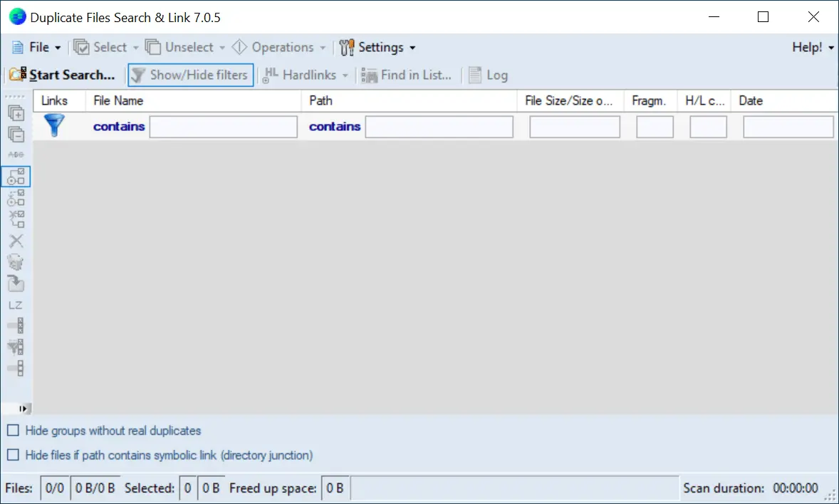Click the collapse-all minus icon in sidebar

pyautogui.click(x=16, y=135)
